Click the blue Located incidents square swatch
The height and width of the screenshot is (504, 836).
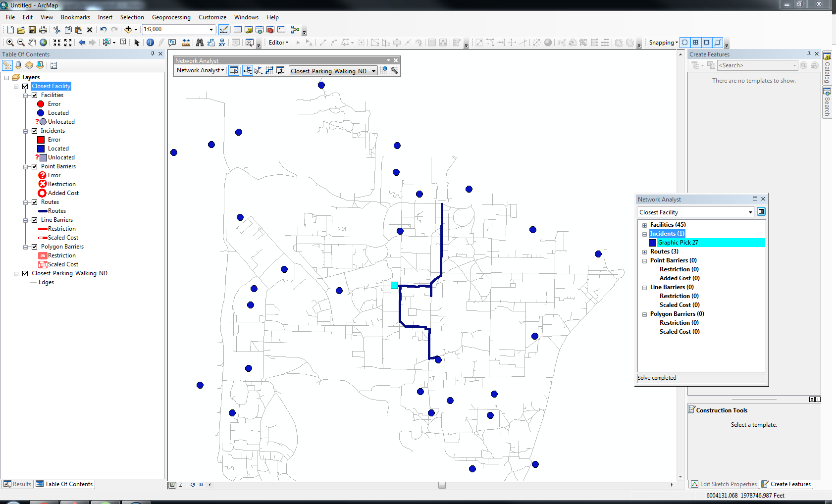[x=41, y=149]
